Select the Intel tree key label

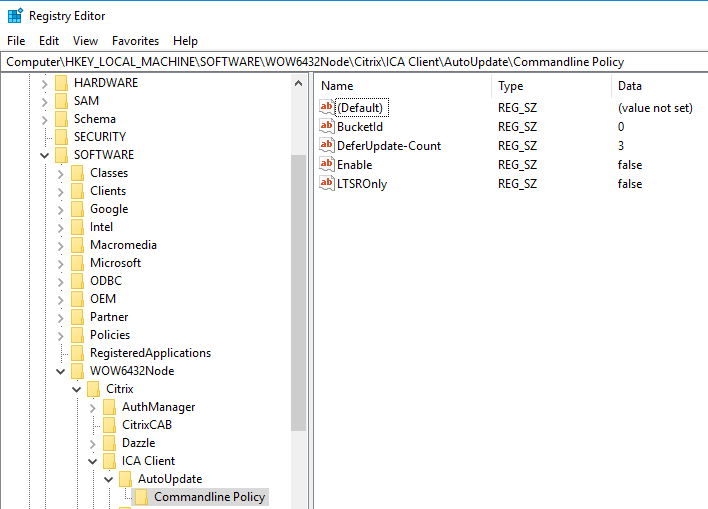[x=101, y=227]
